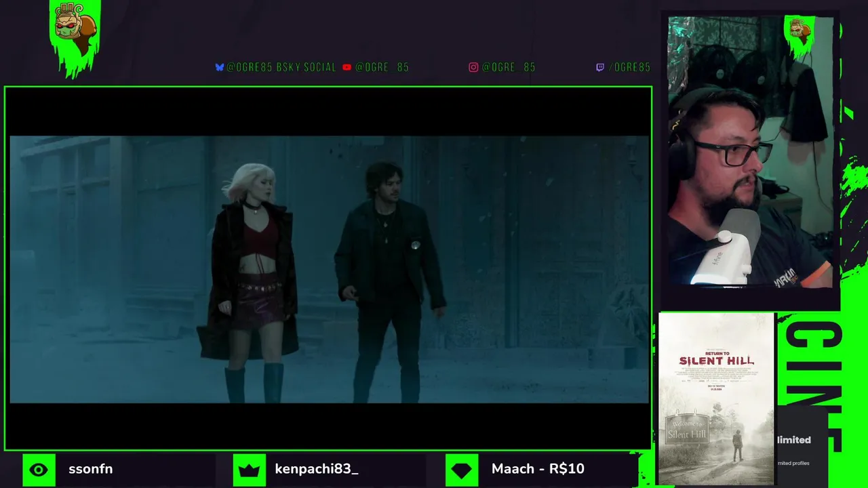Click the Instagram @OGRE_85 handle text
868x488 pixels.
[509, 67]
